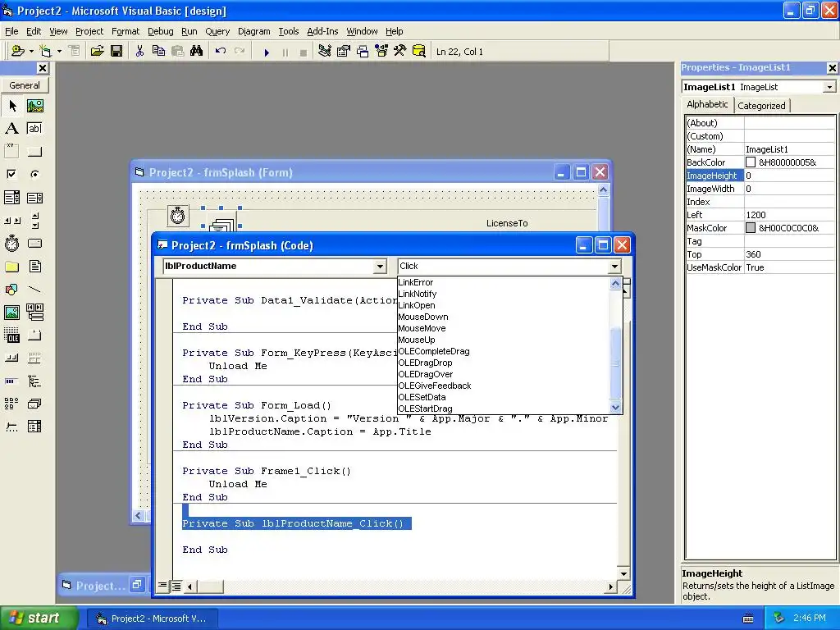Select the OptionButton control tool
The image size is (840, 630).
pos(34,174)
